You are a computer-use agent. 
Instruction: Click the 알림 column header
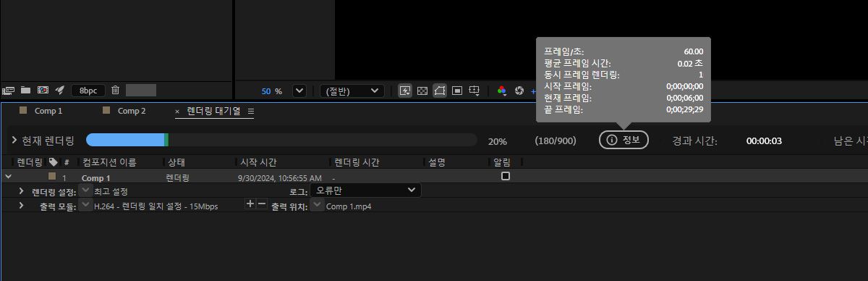click(501, 162)
